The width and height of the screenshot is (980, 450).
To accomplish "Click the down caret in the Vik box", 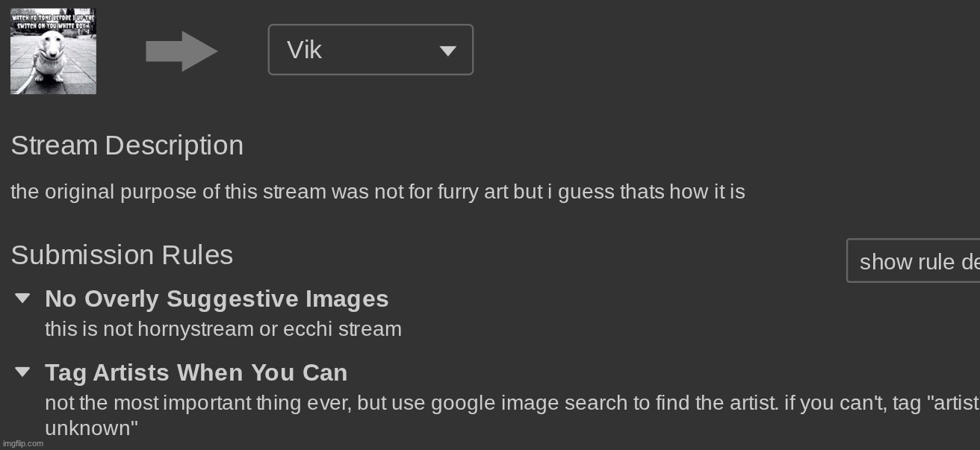I will [x=447, y=51].
